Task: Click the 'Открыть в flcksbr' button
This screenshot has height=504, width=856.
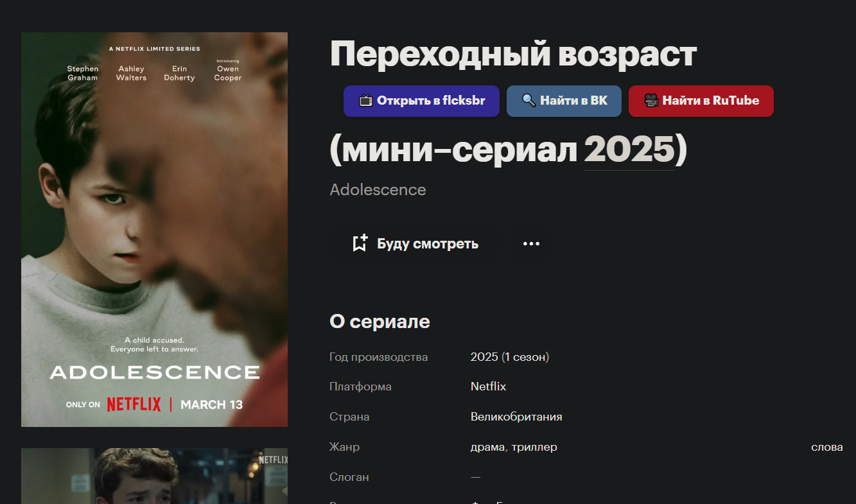Action: pos(421,101)
